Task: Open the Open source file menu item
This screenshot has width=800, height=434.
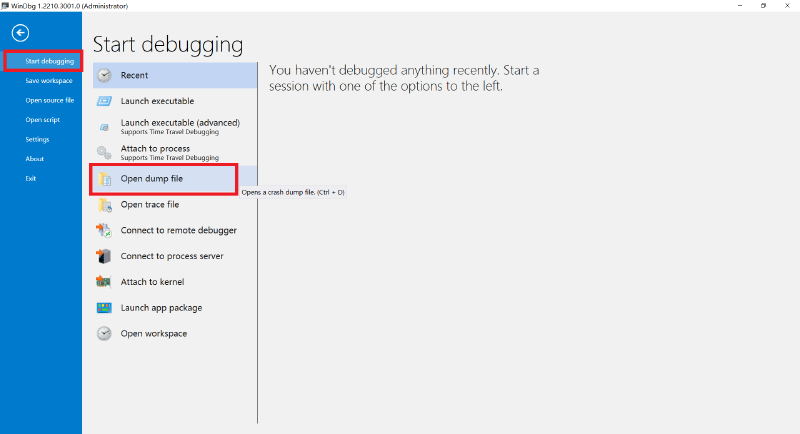Action: 50,100
